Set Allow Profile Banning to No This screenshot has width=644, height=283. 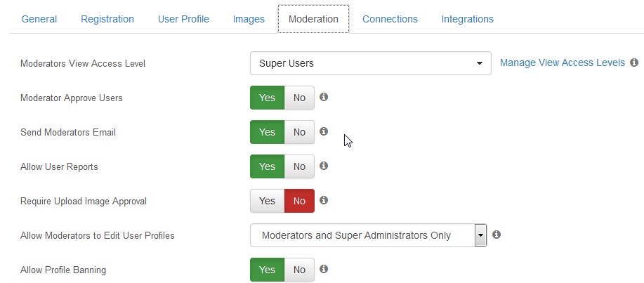299,270
